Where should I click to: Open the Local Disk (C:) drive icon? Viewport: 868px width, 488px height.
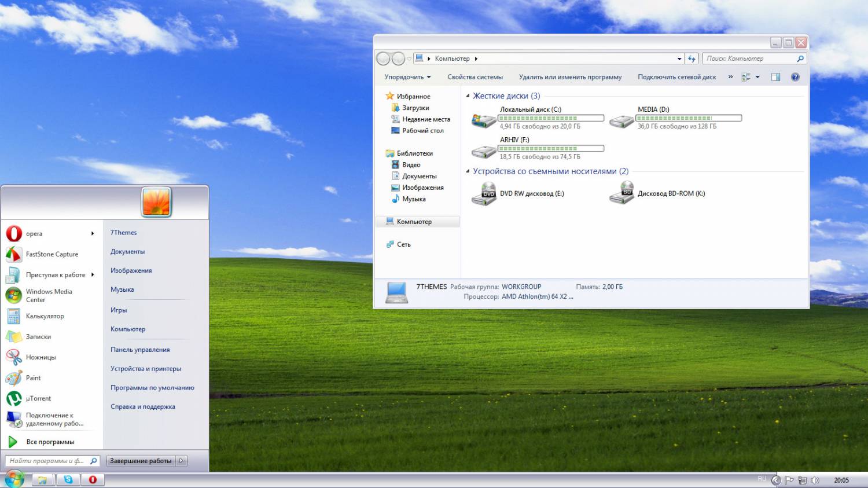484,120
